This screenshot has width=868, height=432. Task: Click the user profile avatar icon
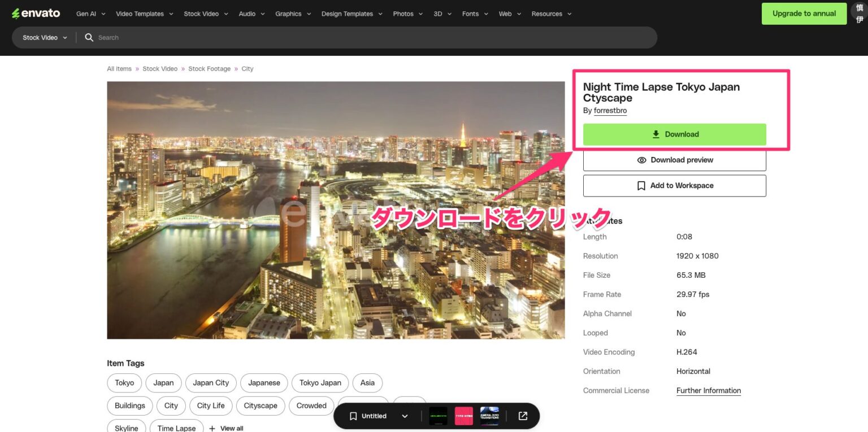(858, 13)
